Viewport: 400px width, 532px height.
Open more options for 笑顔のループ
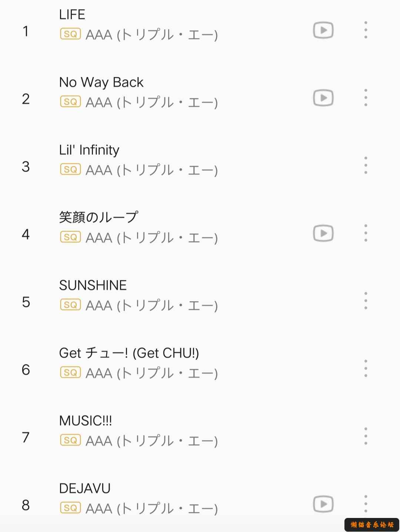coord(366,233)
